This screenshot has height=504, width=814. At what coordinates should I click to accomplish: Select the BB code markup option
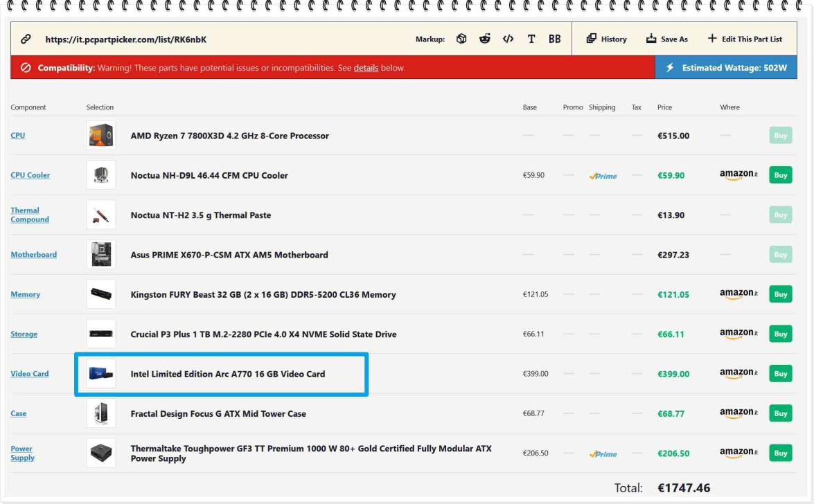[554, 39]
